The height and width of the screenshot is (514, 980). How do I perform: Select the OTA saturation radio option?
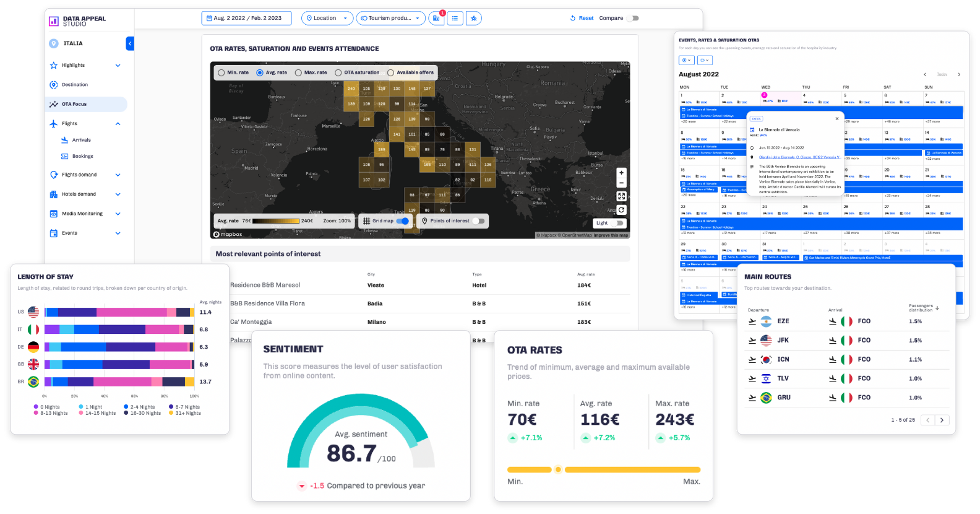click(x=338, y=72)
